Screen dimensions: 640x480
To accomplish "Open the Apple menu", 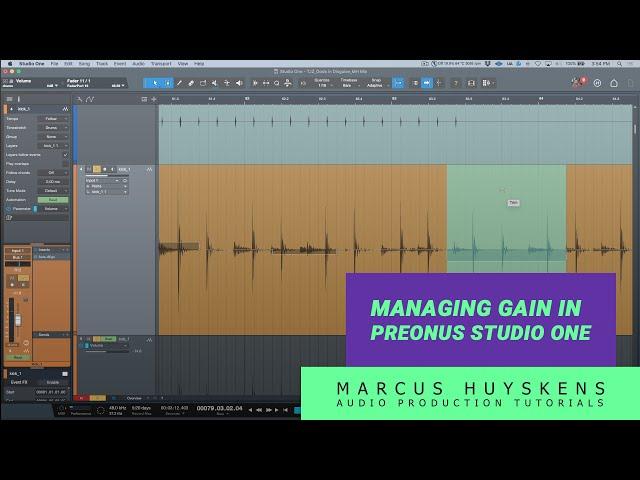I will tap(10, 64).
